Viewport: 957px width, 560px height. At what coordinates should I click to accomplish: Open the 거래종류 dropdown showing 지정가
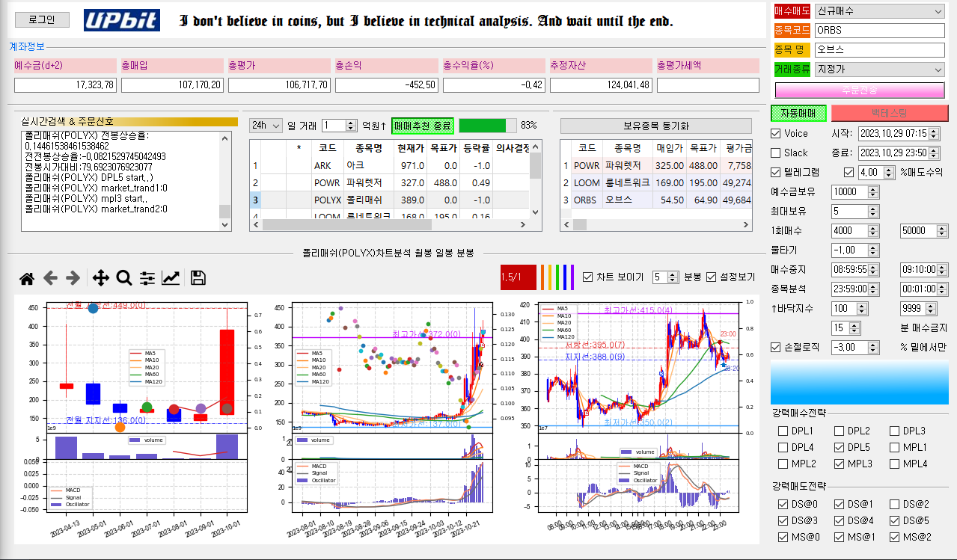point(880,70)
